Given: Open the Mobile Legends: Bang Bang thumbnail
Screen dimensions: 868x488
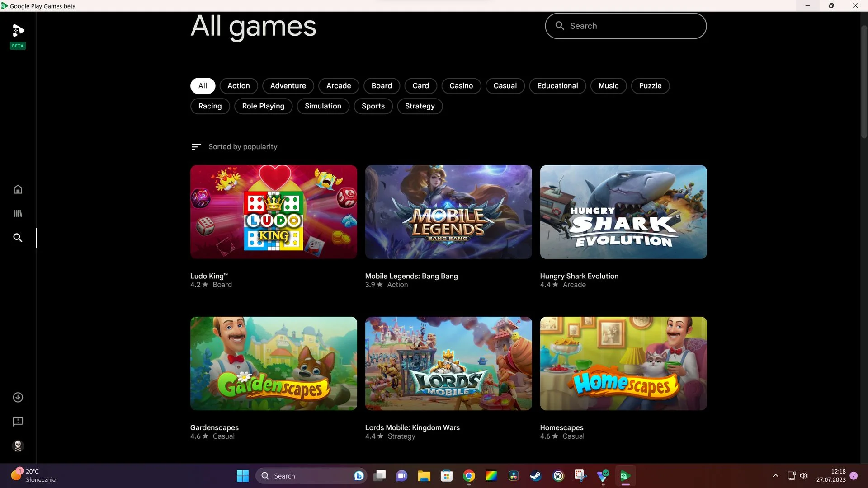Looking at the screenshot, I should click(x=448, y=212).
